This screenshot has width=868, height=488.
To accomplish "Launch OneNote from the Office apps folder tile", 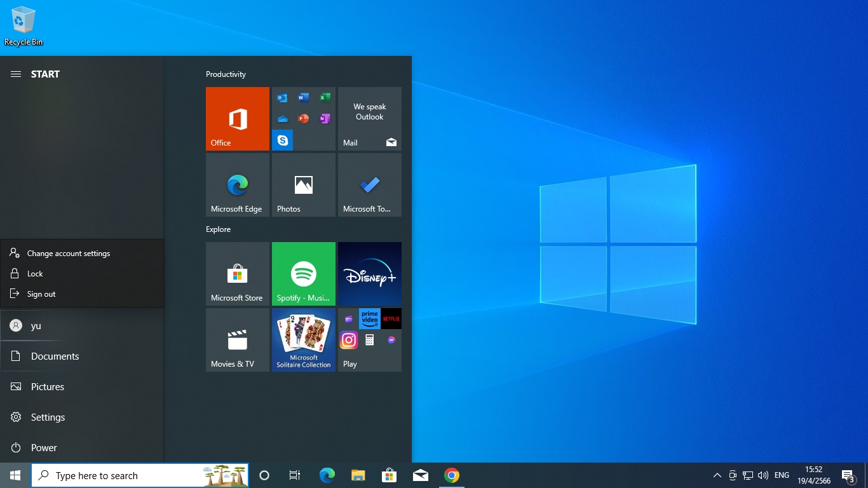I will pos(325,119).
